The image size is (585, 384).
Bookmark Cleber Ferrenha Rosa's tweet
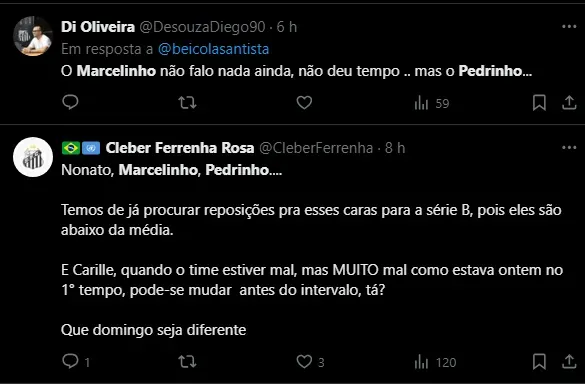tap(539, 362)
